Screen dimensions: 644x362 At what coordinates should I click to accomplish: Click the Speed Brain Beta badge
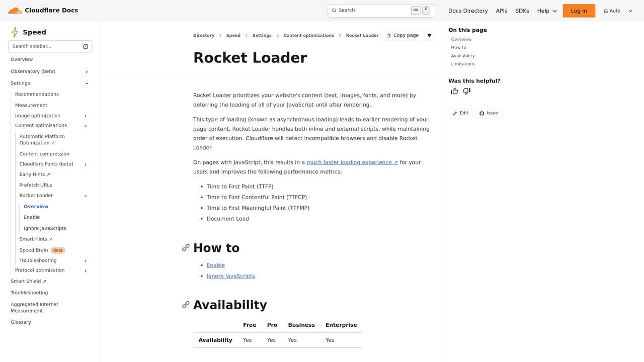57,250
